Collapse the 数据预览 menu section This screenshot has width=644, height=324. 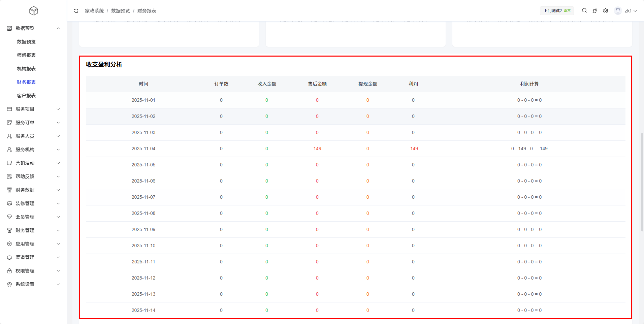point(58,28)
